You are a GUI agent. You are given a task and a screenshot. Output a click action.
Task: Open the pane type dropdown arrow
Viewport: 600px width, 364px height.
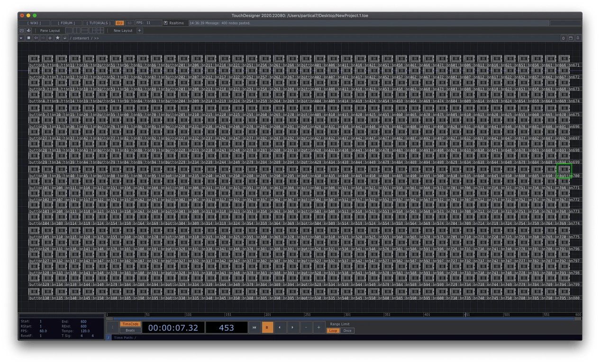point(21,38)
